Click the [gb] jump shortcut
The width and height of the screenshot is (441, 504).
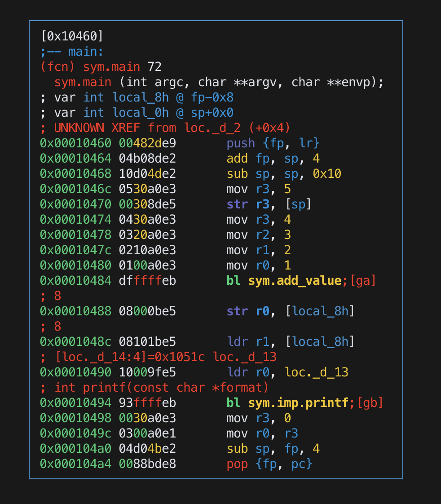[x=370, y=403]
